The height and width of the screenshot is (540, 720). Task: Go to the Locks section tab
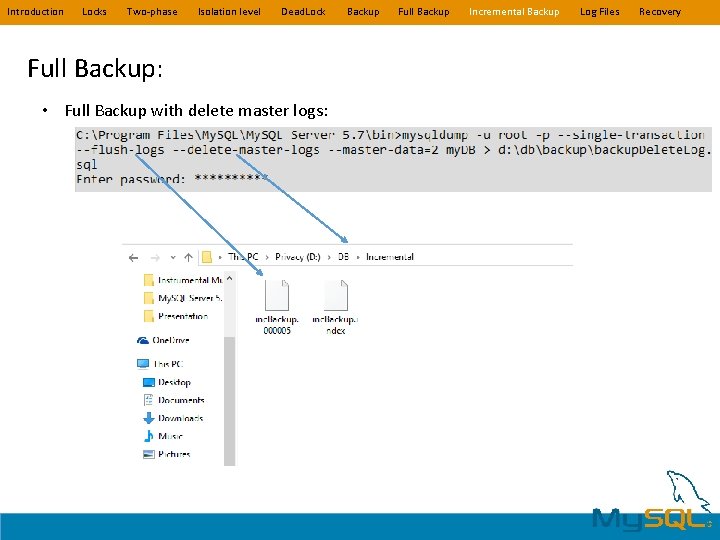(94, 12)
